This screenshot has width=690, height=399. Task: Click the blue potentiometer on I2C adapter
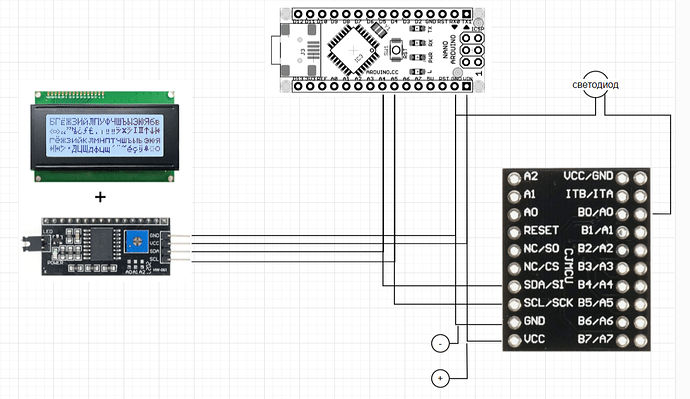point(137,241)
